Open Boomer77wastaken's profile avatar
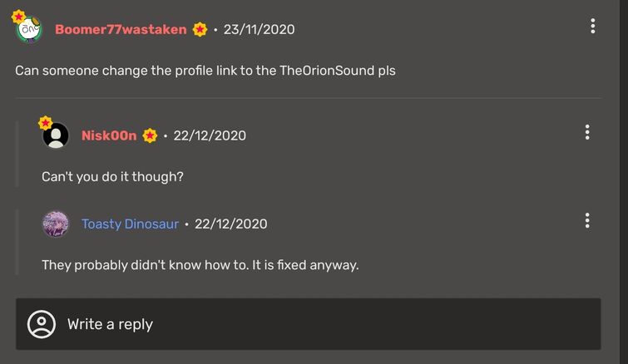 click(28, 30)
